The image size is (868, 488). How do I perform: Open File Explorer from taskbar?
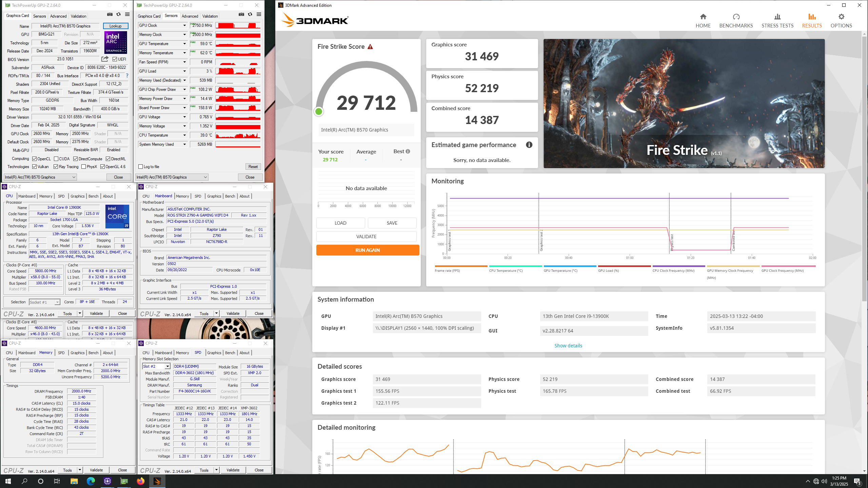tap(74, 481)
